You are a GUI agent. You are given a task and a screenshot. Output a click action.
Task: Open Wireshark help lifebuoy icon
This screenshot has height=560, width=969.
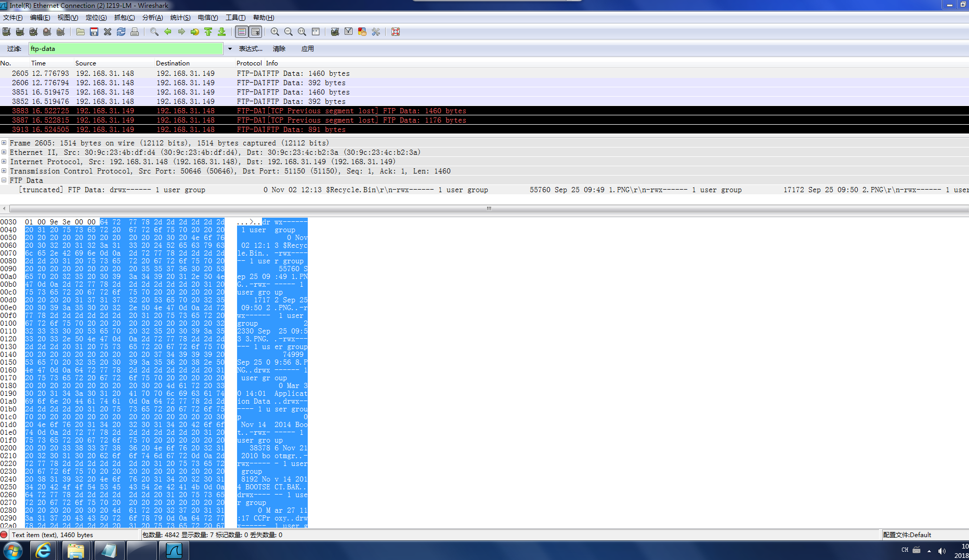395,32
